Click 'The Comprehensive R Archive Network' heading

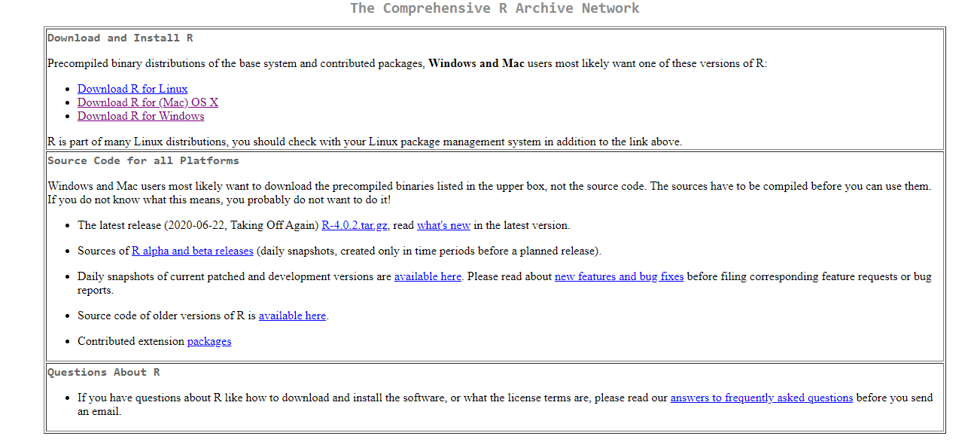click(x=495, y=8)
